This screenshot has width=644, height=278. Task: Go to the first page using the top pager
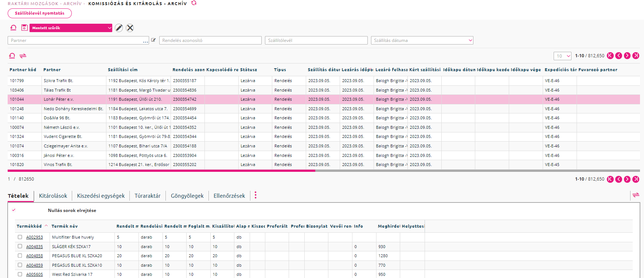pyautogui.click(x=610, y=55)
